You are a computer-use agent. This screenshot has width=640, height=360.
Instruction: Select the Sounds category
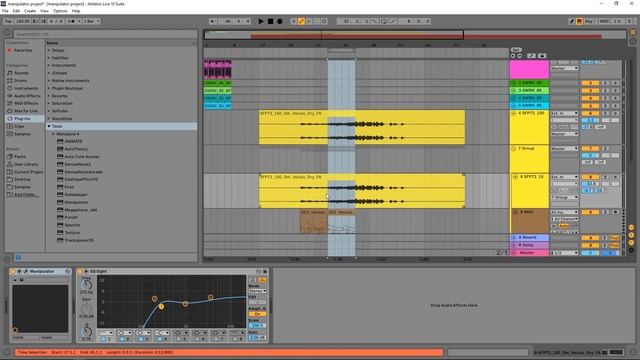pos(21,73)
